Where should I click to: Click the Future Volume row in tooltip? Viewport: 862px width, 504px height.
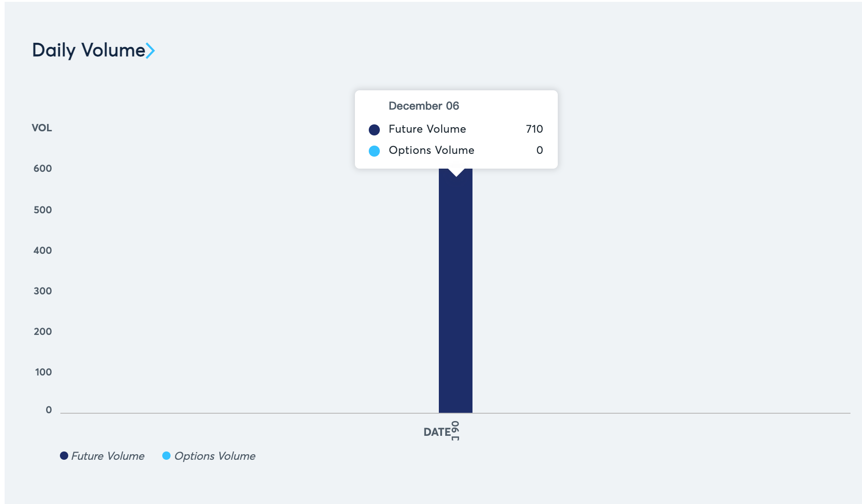(456, 129)
